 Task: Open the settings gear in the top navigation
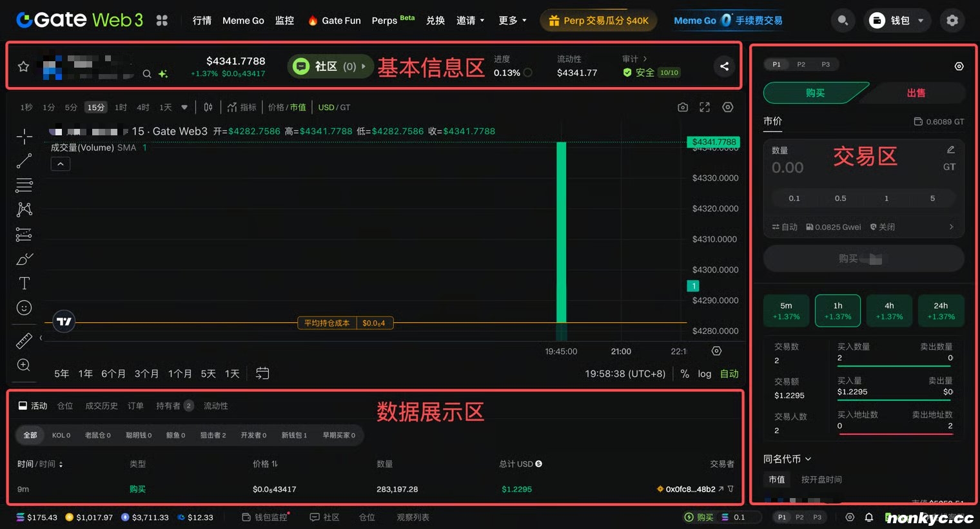pos(952,21)
